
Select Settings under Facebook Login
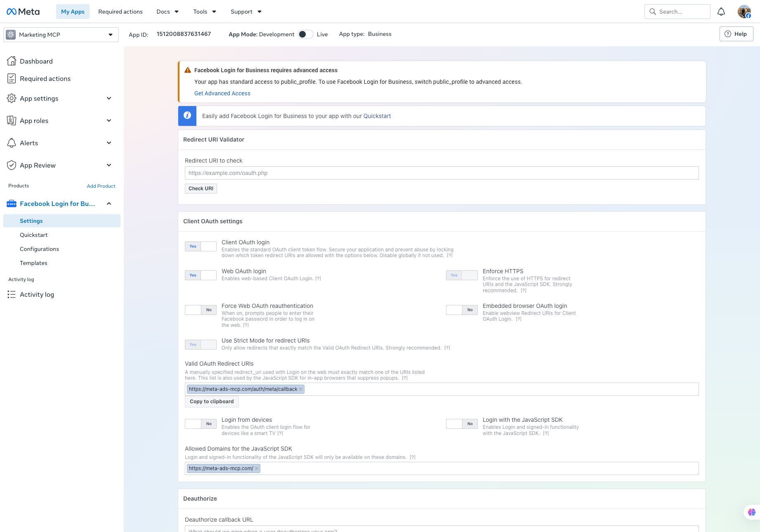pyautogui.click(x=62, y=221)
